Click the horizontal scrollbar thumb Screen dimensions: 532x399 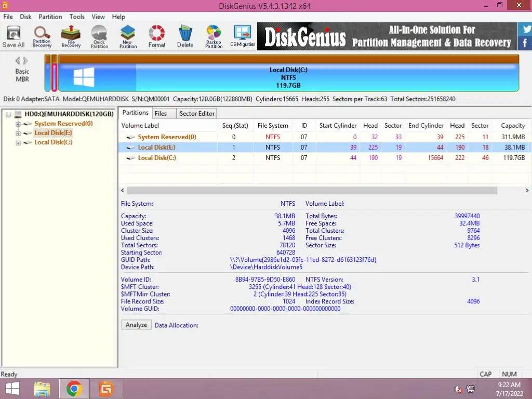(x=312, y=190)
